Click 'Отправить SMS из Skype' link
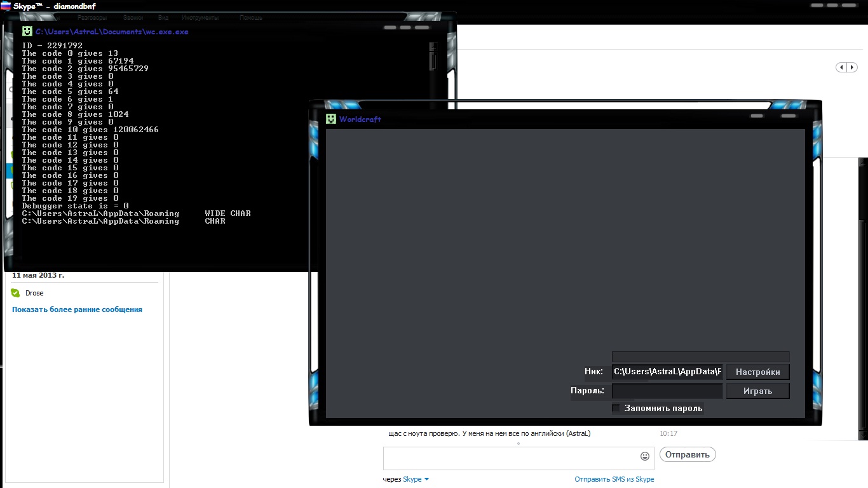This screenshot has height=488, width=868. (614, 479)
